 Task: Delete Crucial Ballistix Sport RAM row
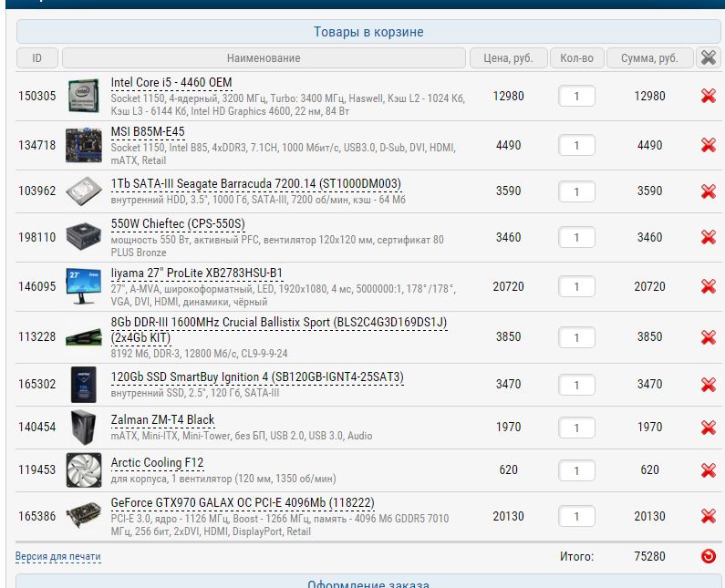point(709,337)
